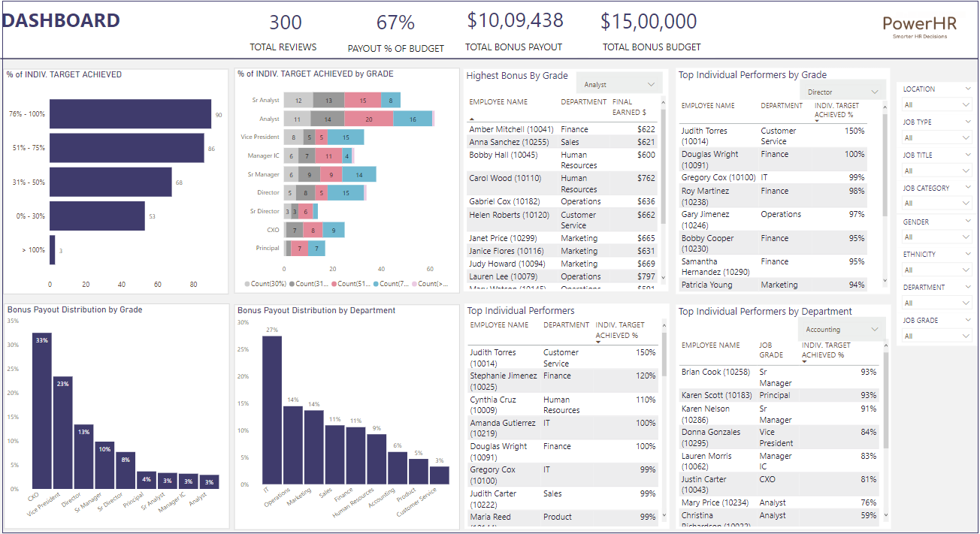Open the JOB TITLE slicer dropdown set to All
Viewport: 980px width, 534px height.
(936, 170)
